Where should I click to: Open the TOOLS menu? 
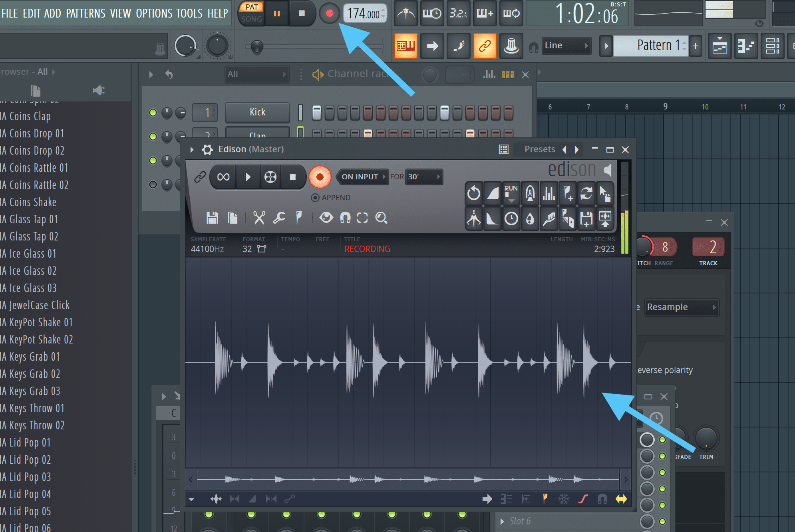point(189,13)
